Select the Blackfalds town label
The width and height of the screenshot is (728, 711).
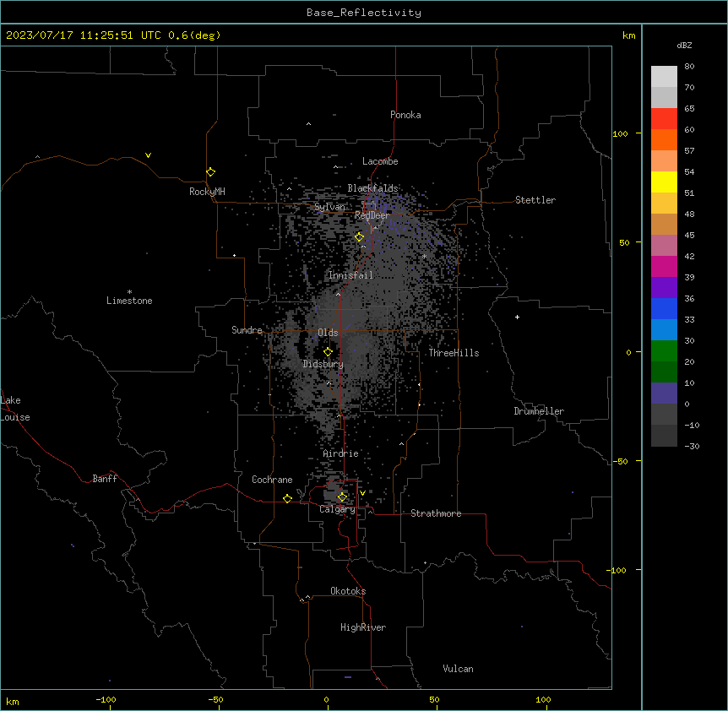click(x=372, y=188)
